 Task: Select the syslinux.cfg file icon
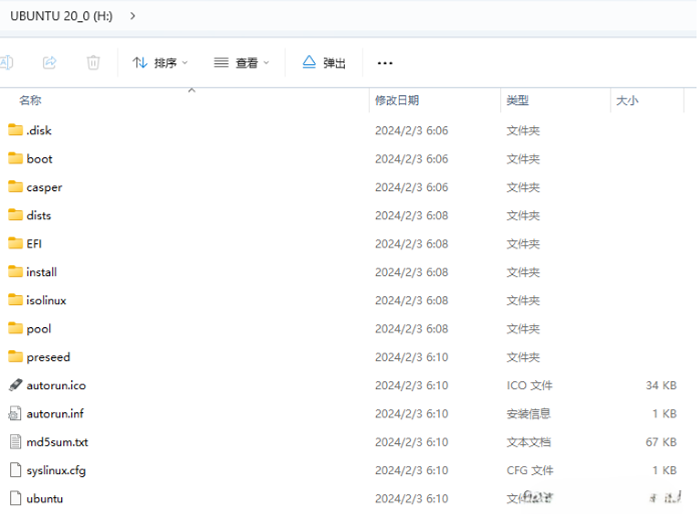(x=16, y=470)
